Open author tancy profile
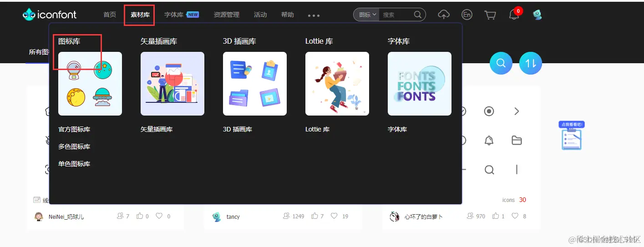 (x=233, y=217)
